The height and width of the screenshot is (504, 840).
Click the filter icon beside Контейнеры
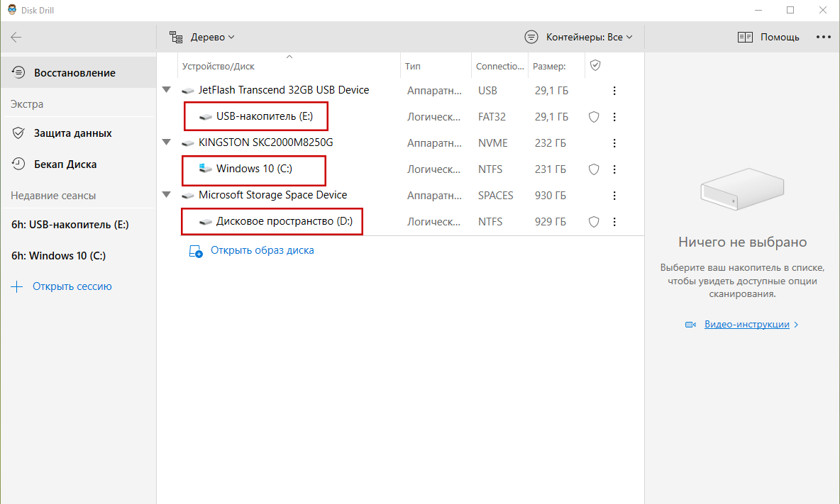pyautogui.click(x=531, y=37)
